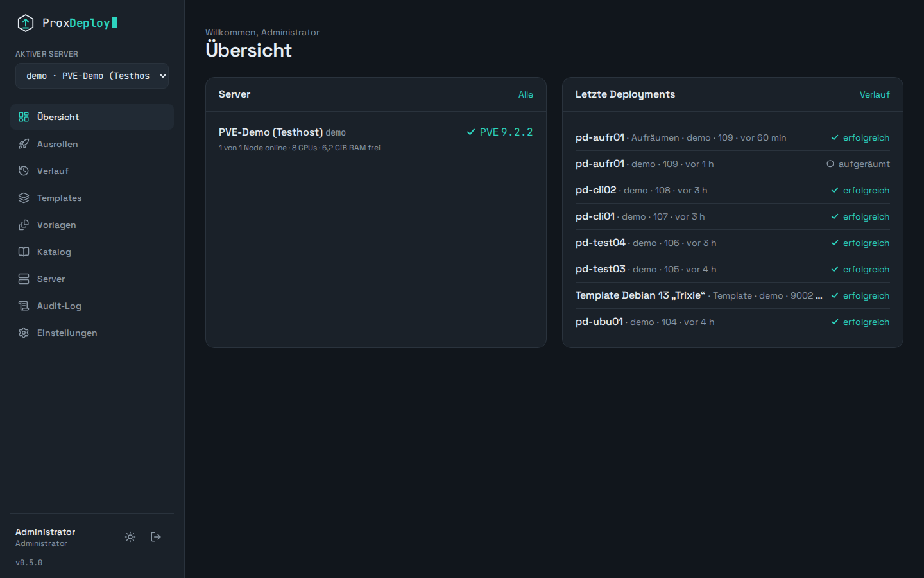Image resolution: width=924 pixels, height=578 pixels.
Task: Click the checkmark icon on pd-test04 row
Action: coord(835,243)
